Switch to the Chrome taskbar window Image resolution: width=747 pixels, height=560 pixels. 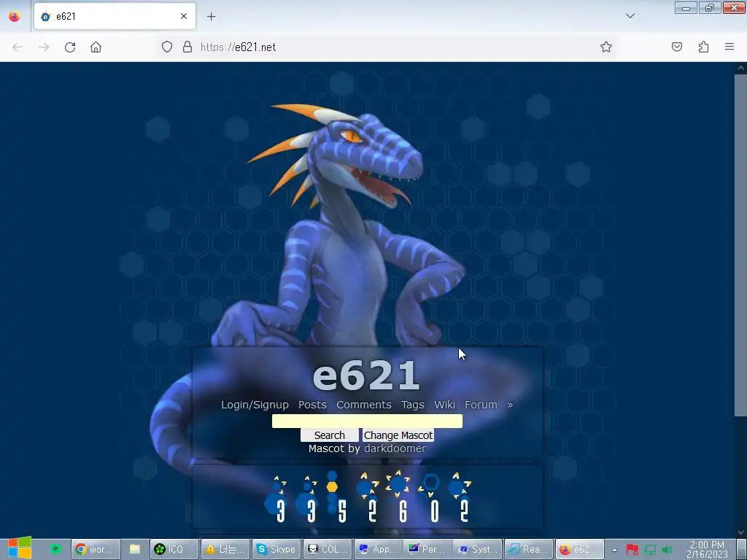point(95,550)
